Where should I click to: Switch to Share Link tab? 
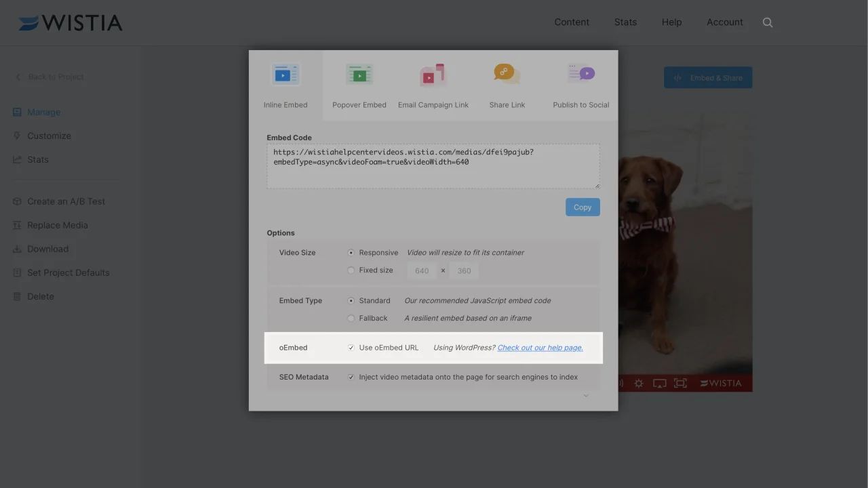pyautogui.click(x=507, y=85)
